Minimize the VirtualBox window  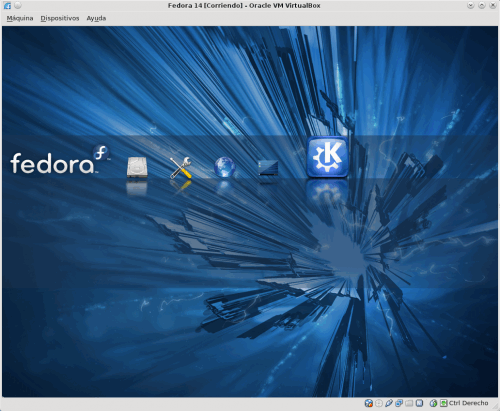pos(471,5)
